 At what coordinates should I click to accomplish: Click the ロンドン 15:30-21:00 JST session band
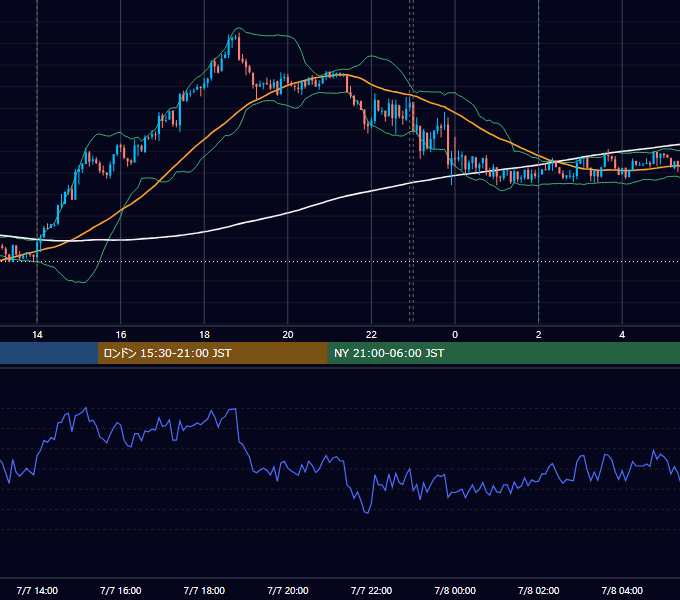[x=212, y=353]
